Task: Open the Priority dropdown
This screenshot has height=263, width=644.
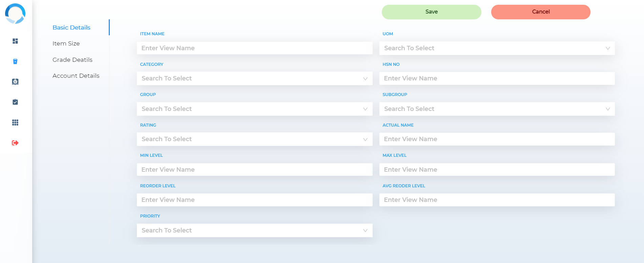Action: tap(254, 230)
